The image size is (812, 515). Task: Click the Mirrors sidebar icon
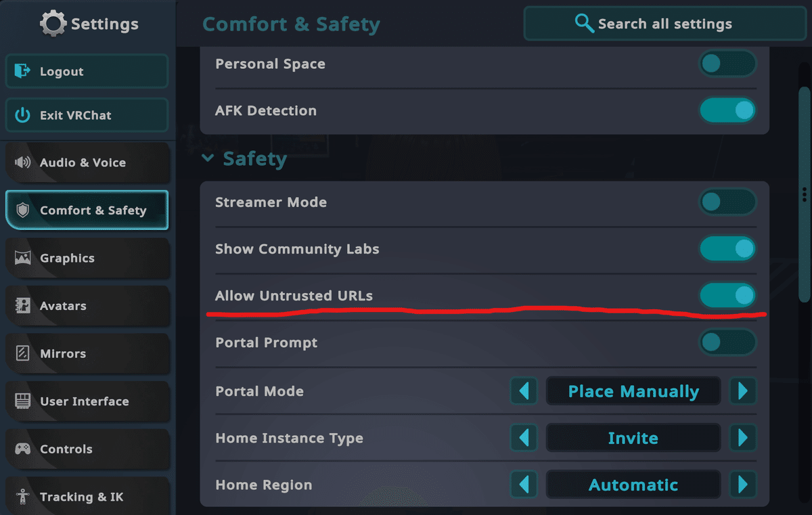(22, 353)
